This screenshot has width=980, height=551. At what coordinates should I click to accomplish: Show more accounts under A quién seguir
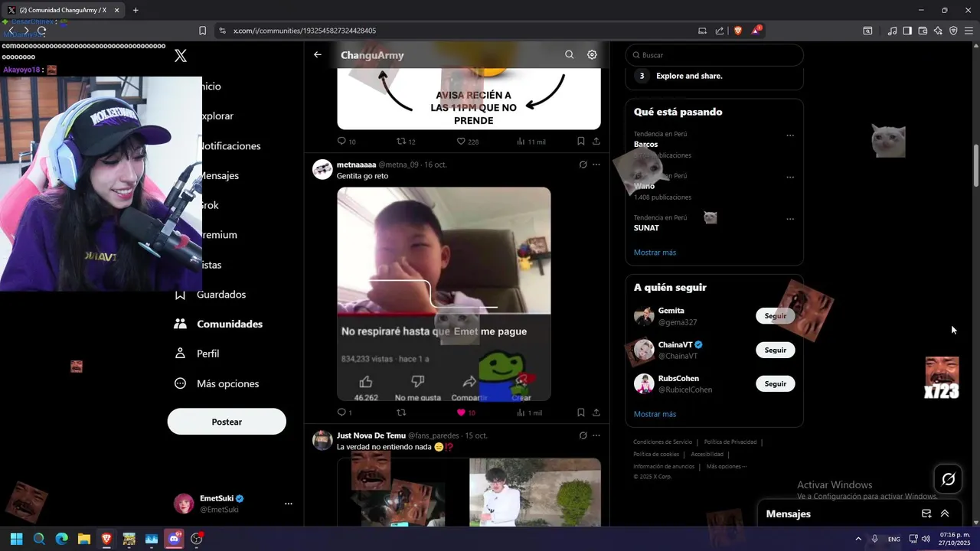655,414
